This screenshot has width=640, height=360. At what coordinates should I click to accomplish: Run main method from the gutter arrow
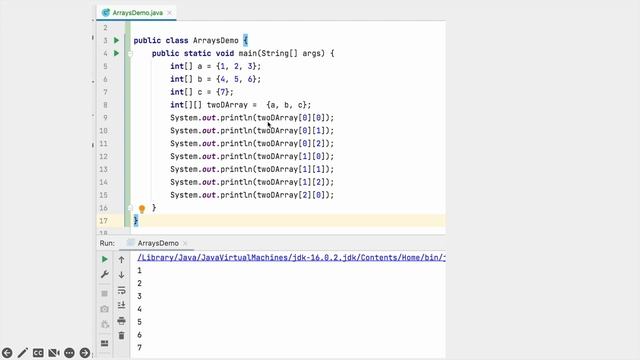(116, 53)
